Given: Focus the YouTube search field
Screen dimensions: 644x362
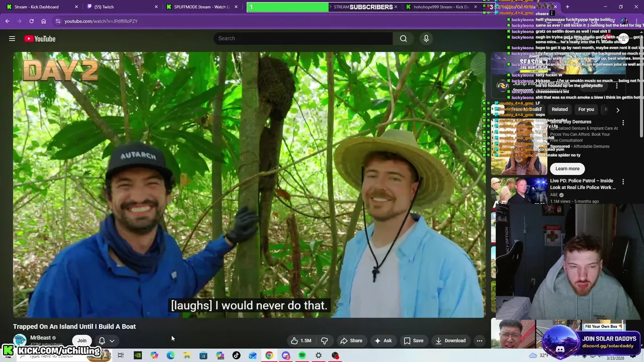Looking at the screenshot, I should click(x=304, y=38).
